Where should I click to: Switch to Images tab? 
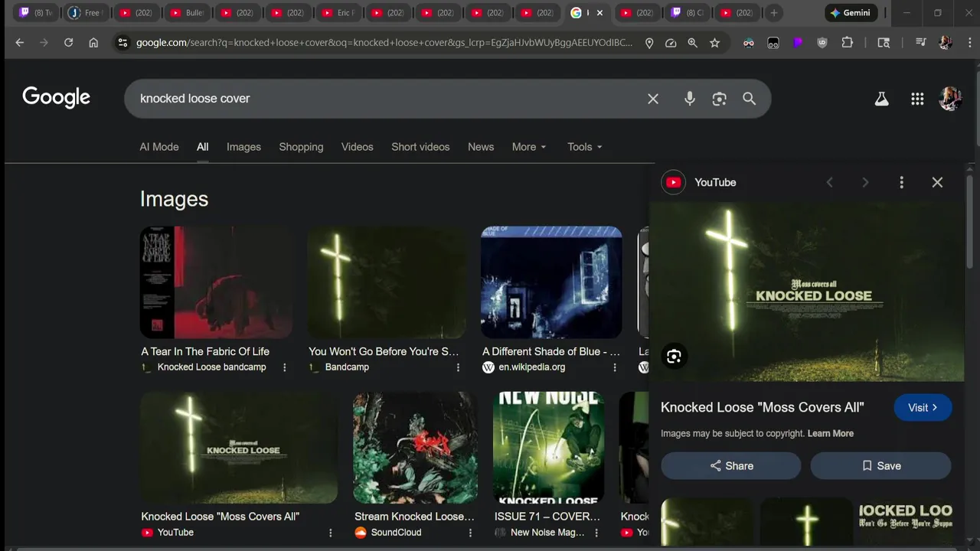coord(243,147)
